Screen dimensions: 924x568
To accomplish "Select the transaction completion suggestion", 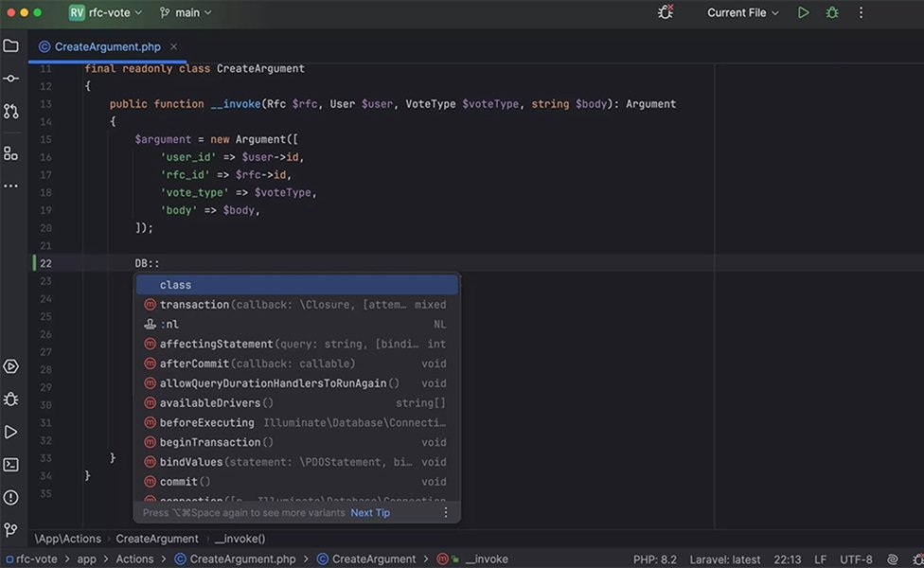I will 297,305.
